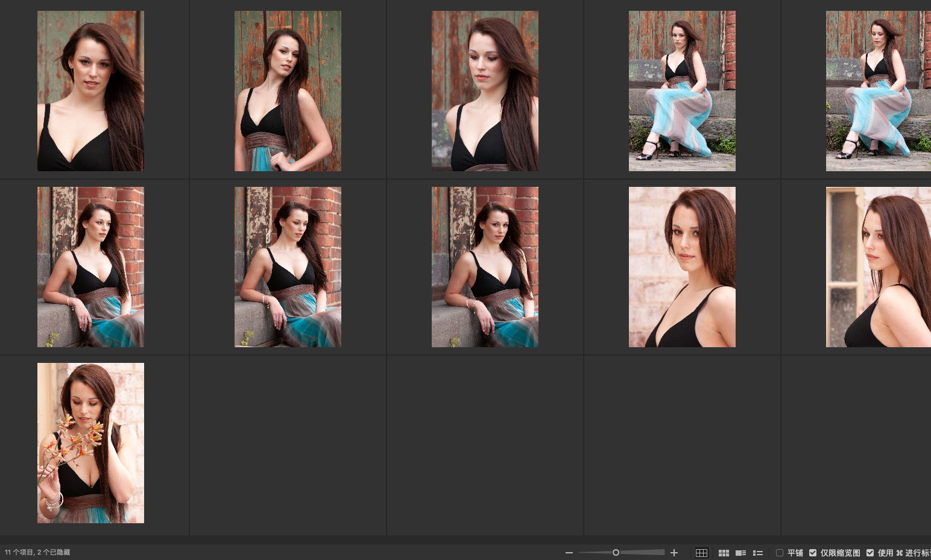Uncheck the 仅限缩览图 option
The height and width of the screenshot is (560, 931).
(813, 553)
